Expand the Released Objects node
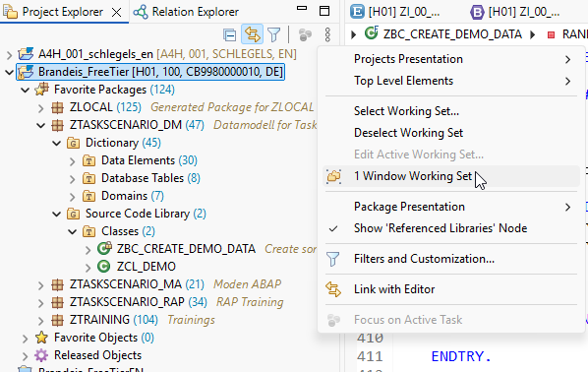Screen dimensions: 588x372 [26, 356]
